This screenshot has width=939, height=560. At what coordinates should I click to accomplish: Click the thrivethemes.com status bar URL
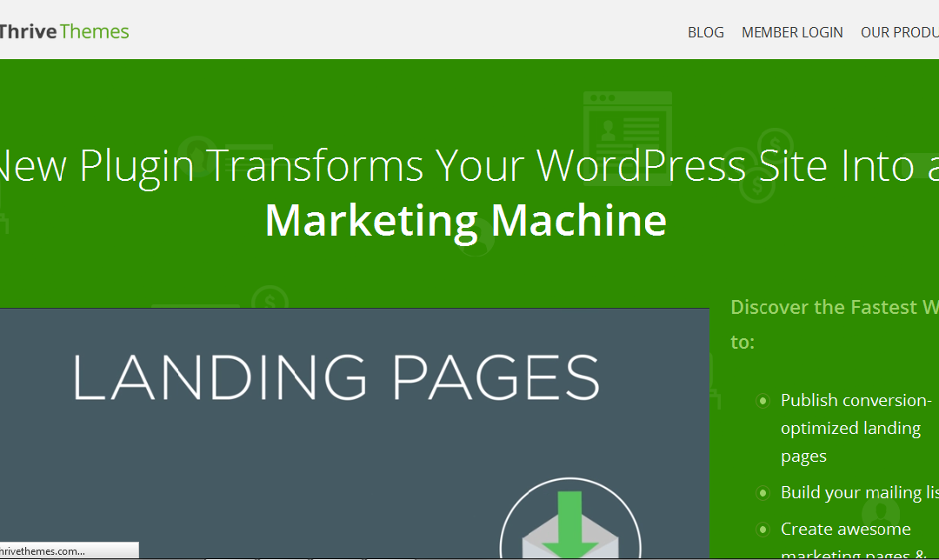(x=42, y=551)
